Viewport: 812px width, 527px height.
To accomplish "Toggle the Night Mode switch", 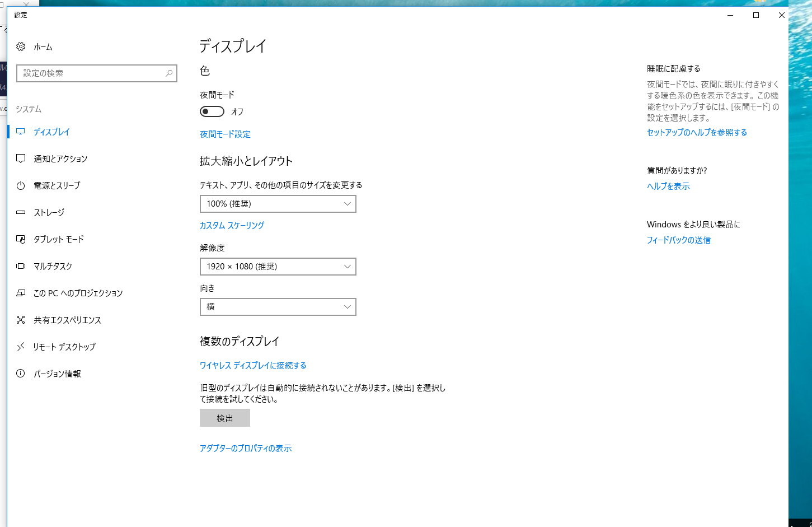I will tap(212, 111).
